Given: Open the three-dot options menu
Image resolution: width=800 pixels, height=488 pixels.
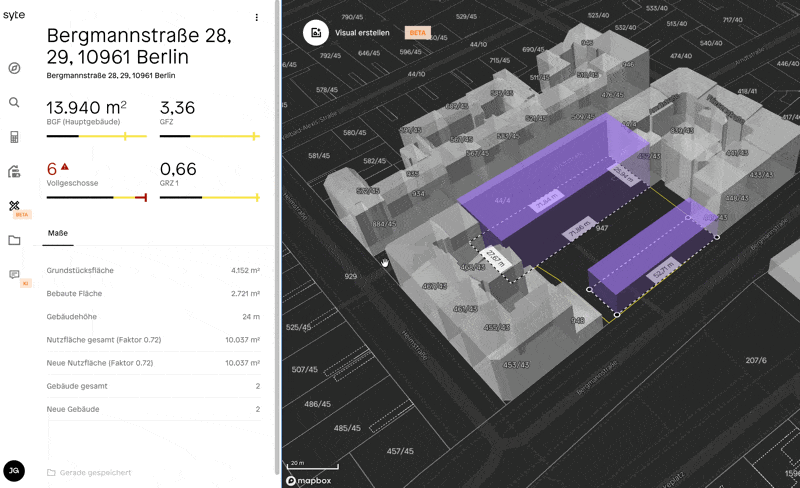Looking at the screenshot, I should [x=256, y=18].
